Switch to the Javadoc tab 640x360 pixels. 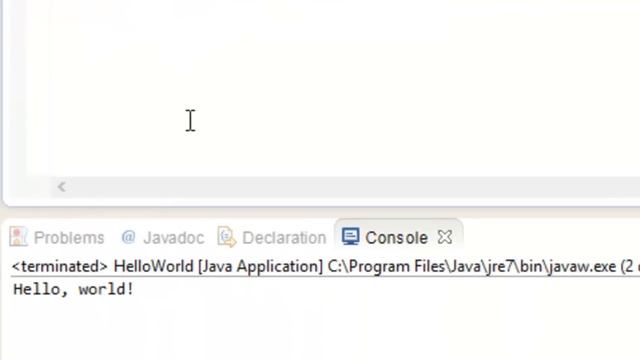click(162, 238)
